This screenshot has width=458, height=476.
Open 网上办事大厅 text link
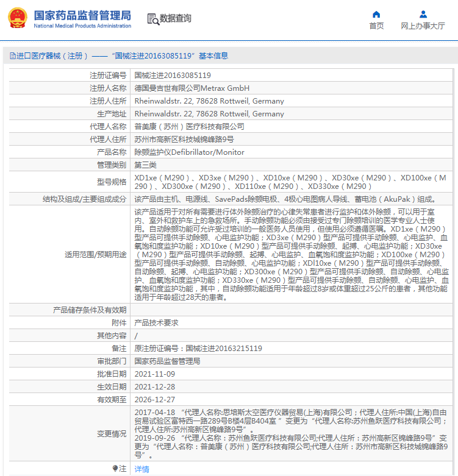(423, 26)
